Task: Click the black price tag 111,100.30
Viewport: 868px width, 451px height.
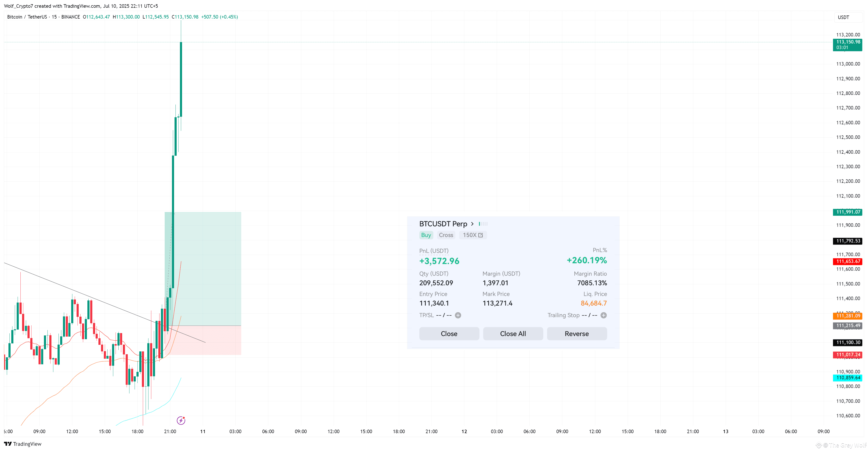Action: 848,342
